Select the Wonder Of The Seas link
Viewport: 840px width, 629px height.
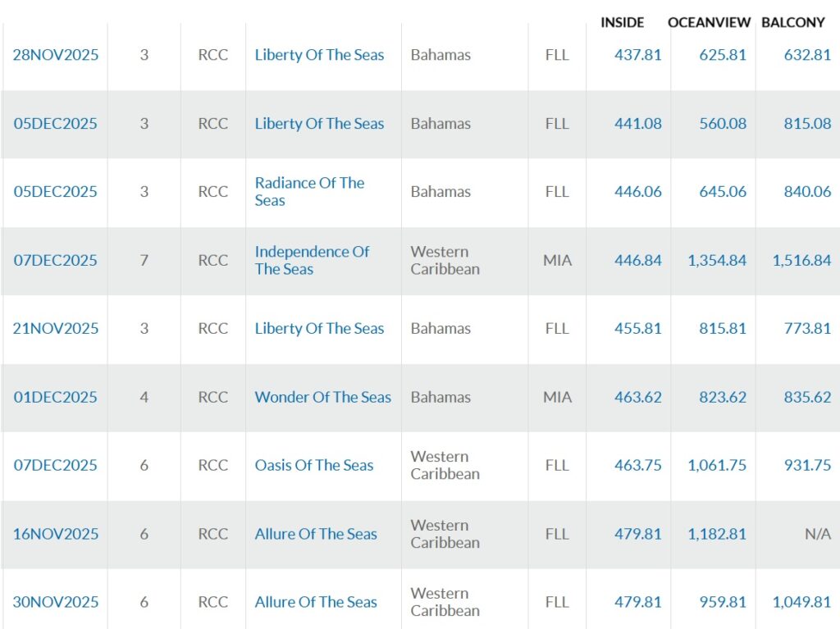[322, 398]
